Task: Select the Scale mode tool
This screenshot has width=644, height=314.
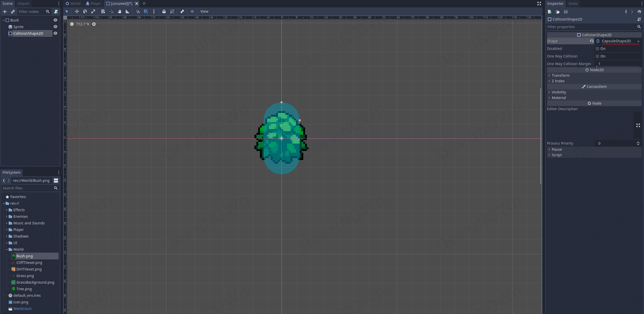Action: pos(93,11)
